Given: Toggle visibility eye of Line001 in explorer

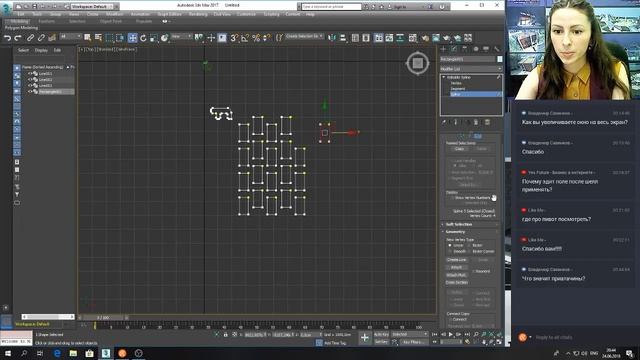Looking at the screenshot, I should 30,73.
